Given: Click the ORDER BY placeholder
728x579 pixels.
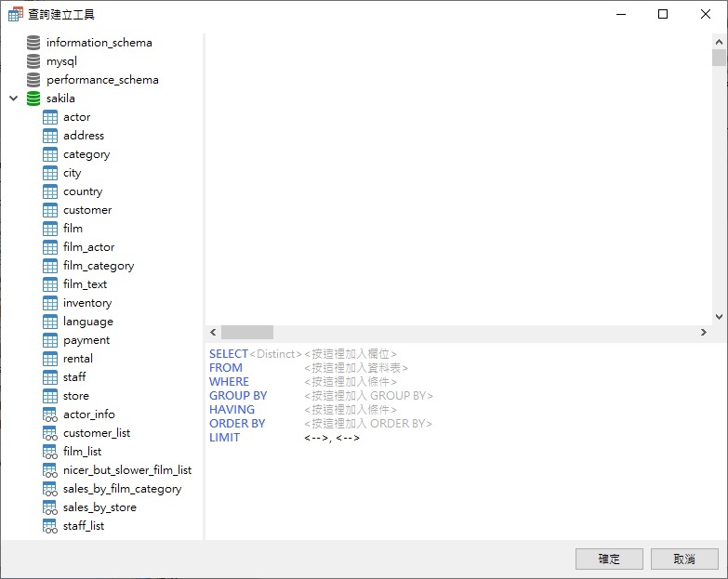Looking at the screenshot, I should (x=368, y=424).
